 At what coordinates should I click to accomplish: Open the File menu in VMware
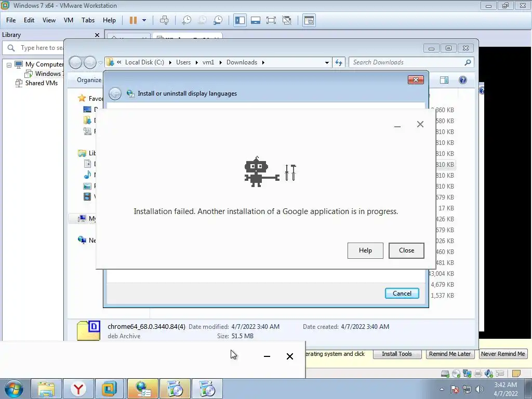click(x=11, y=20)
